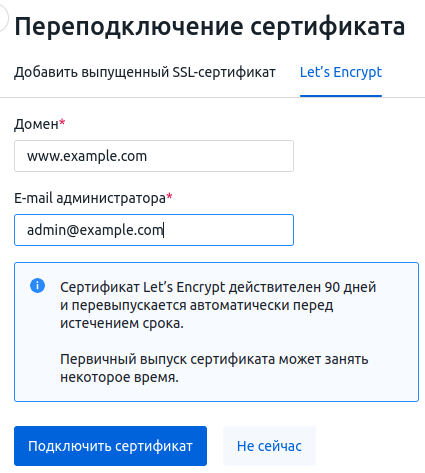Viewport: 425px width, 473px height.
Task: Click the Домен field label
Action: (36, 124)
